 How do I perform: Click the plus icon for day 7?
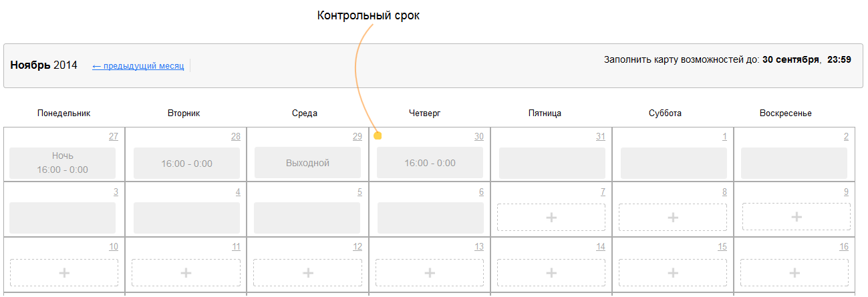pos(551,218)
